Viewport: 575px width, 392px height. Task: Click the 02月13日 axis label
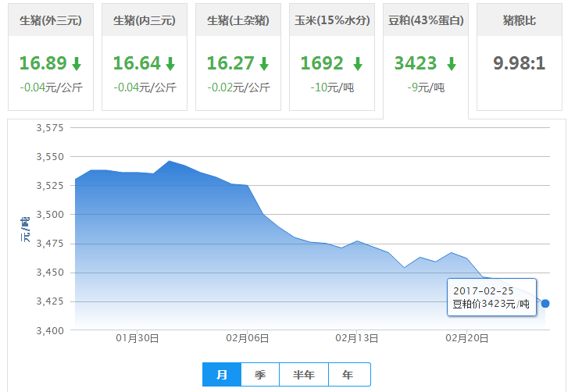click(357, 338)
